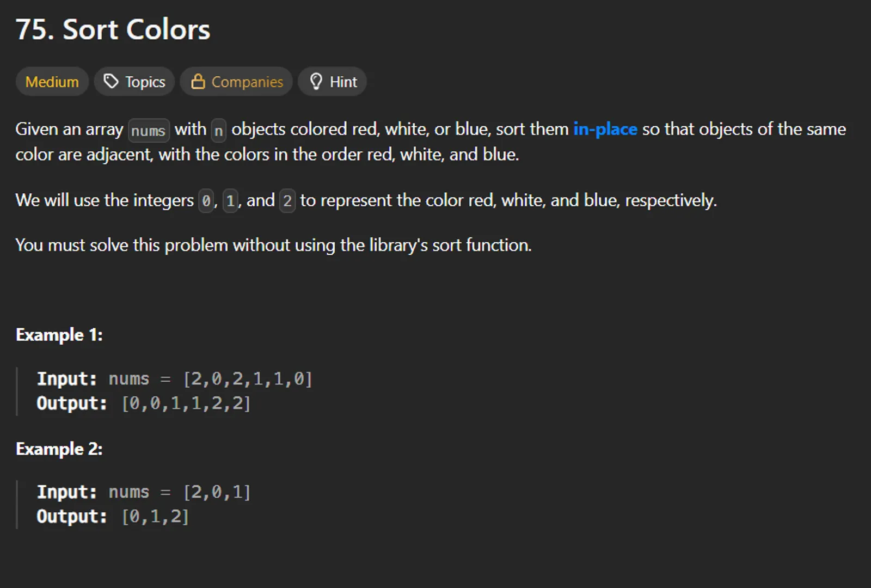Click the lightbulb icon beside Hint

(316, 82)
